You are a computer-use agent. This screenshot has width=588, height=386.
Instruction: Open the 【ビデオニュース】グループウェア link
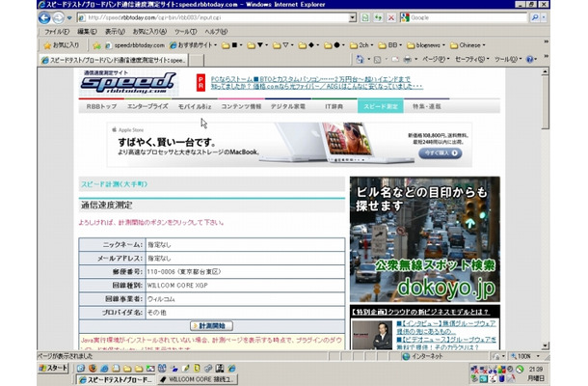(446, 344)
